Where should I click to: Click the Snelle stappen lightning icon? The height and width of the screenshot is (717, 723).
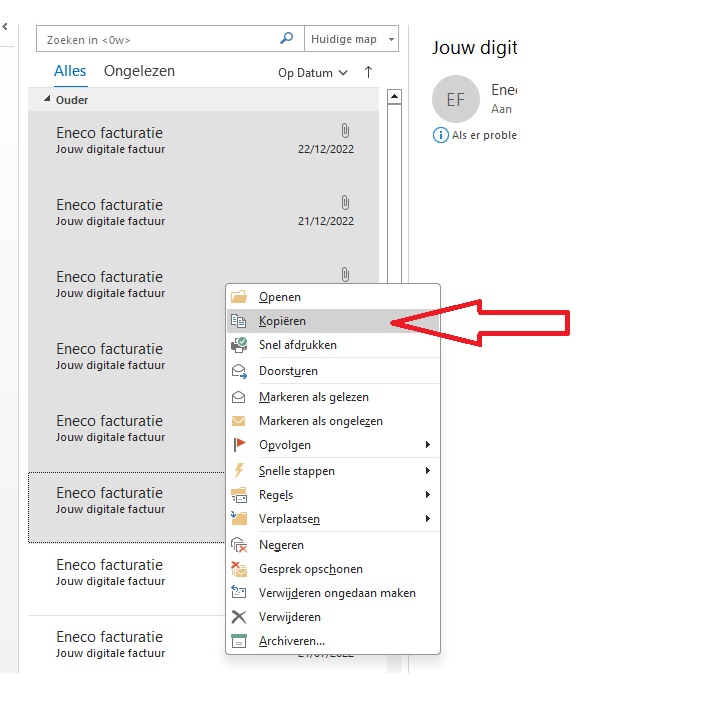pos(239,471)
